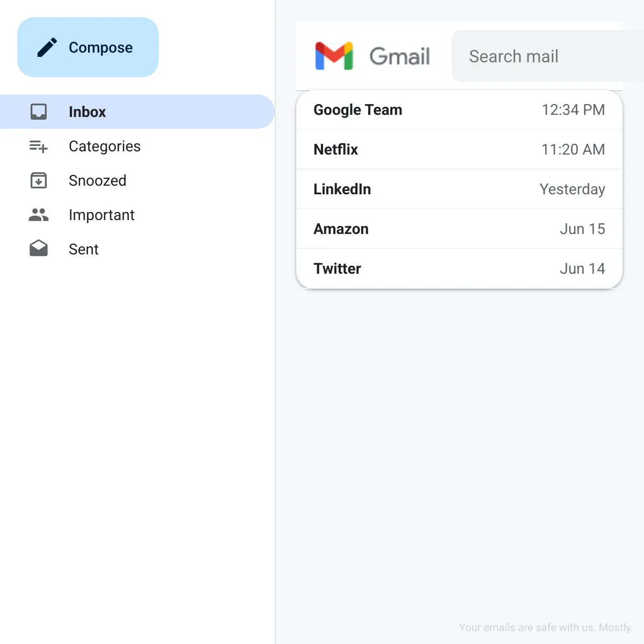644x644 pixels.
Task: Click the colorful Gmail M logo
Action: coord(334,56)
